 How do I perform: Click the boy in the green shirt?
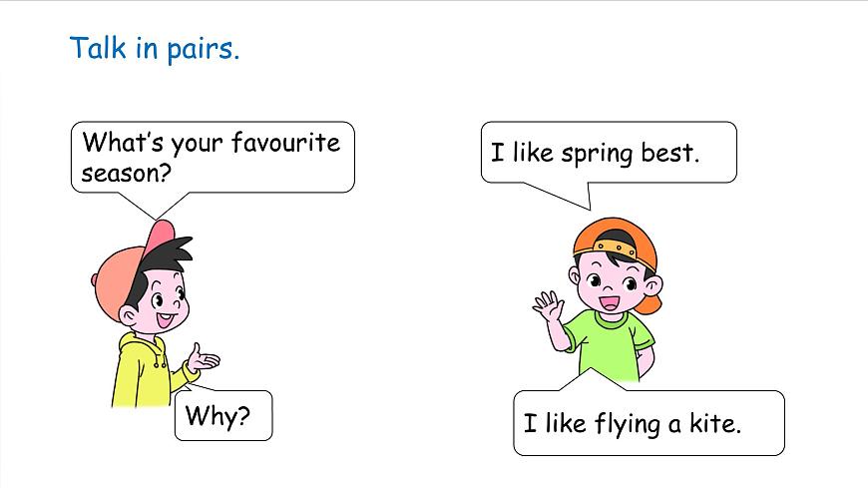point(599,300)
